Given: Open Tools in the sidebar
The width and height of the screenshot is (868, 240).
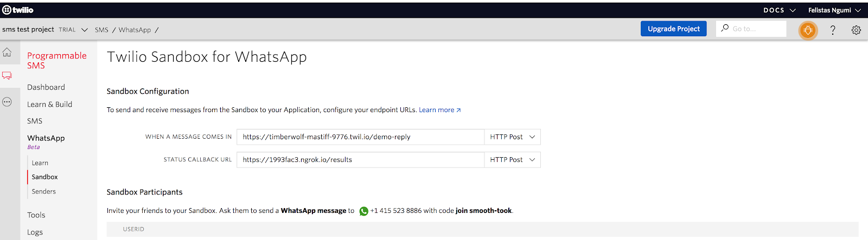Looking at the screenshot, I should pyautogui.click(x=36, y=215).
